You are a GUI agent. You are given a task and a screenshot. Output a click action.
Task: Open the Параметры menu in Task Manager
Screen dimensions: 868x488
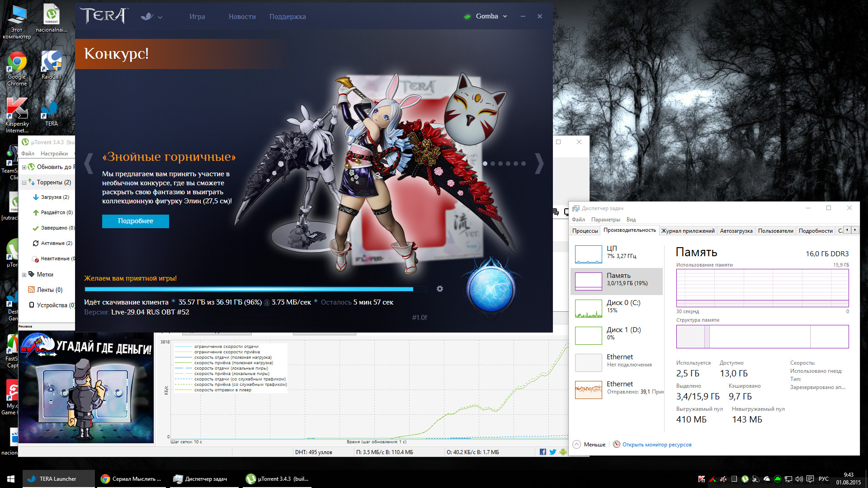[605, 220]
